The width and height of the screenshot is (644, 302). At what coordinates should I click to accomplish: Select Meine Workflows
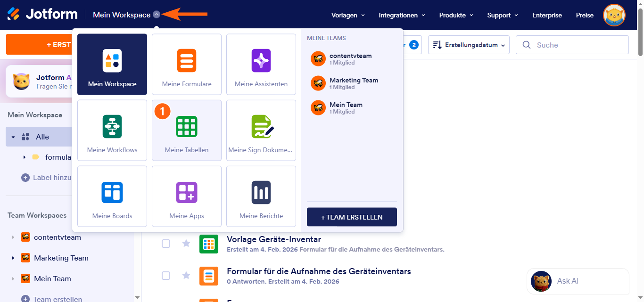(112, 130)
